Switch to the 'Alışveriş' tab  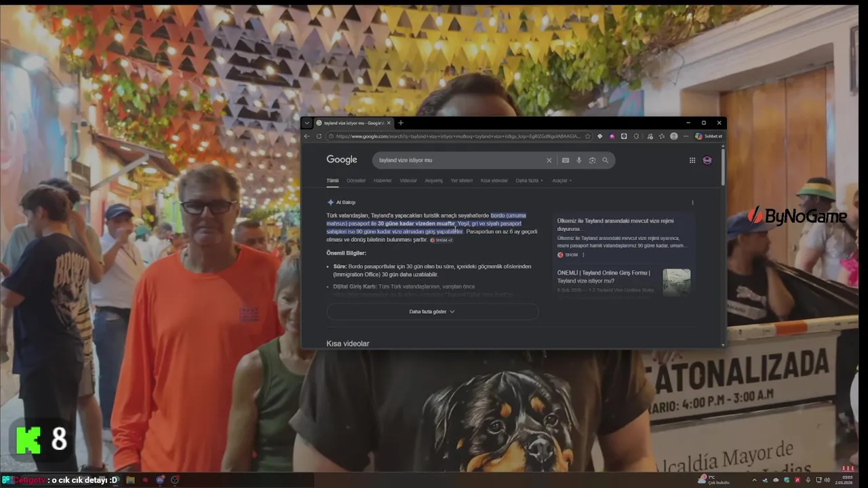(433, 180)
